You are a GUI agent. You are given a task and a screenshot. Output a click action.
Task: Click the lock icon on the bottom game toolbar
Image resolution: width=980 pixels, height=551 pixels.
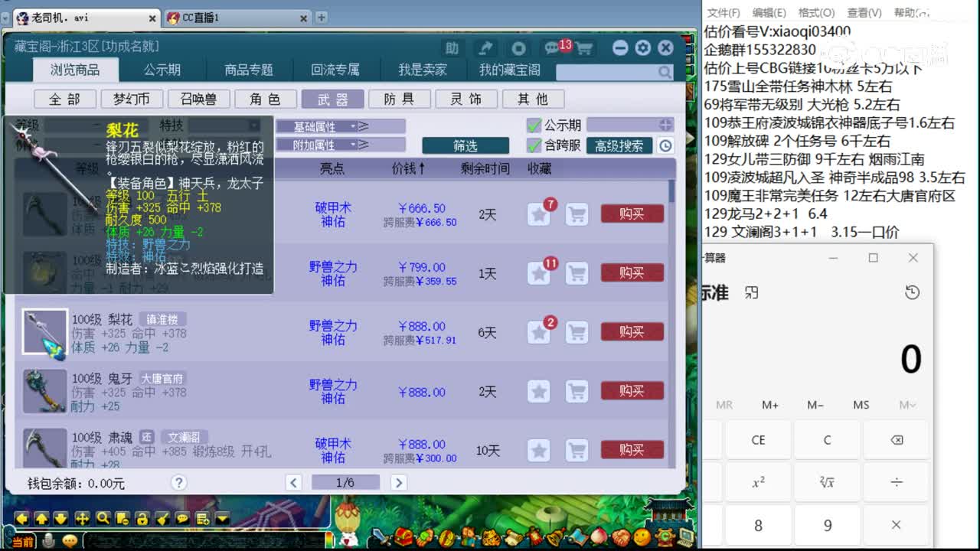pyautogui.click(x=142, y=518)
